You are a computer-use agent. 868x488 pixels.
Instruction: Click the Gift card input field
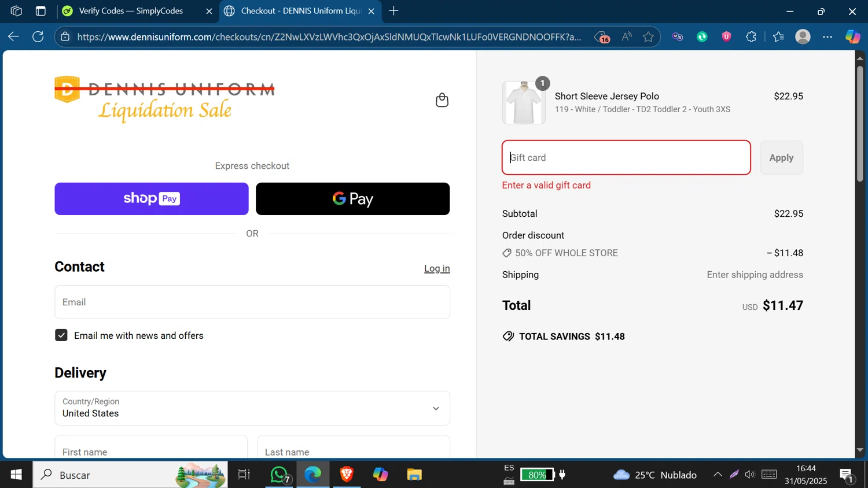(626, 157)
